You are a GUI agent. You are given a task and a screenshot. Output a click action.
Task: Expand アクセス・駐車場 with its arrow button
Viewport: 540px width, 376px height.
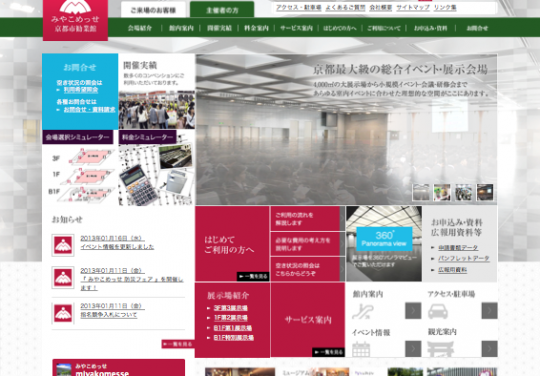489,311
